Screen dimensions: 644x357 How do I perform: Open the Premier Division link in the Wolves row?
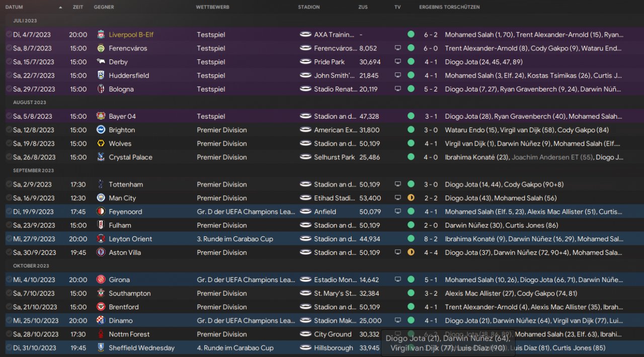tap(222, 143)
